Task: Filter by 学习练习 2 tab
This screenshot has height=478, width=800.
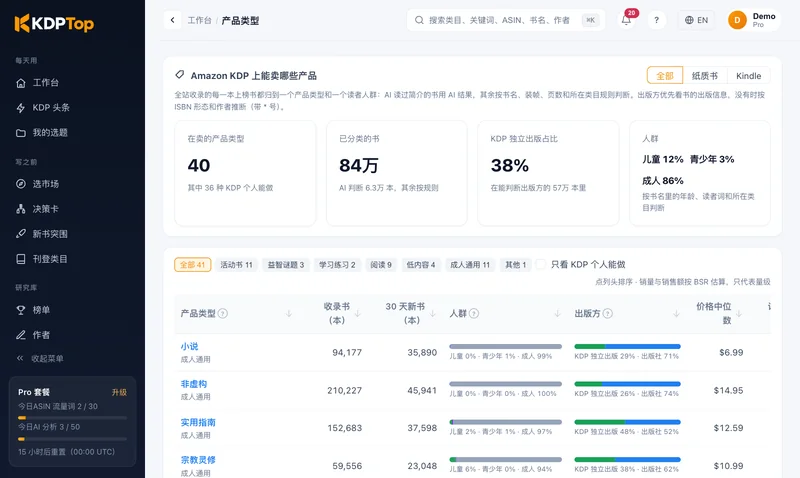Action: 337,265
